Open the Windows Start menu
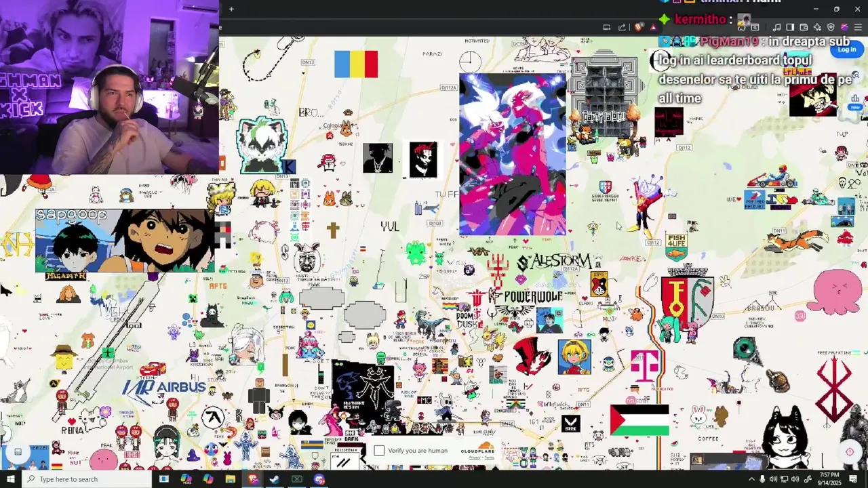The width and height of the screenshot is (868, 488). [10, 479]
